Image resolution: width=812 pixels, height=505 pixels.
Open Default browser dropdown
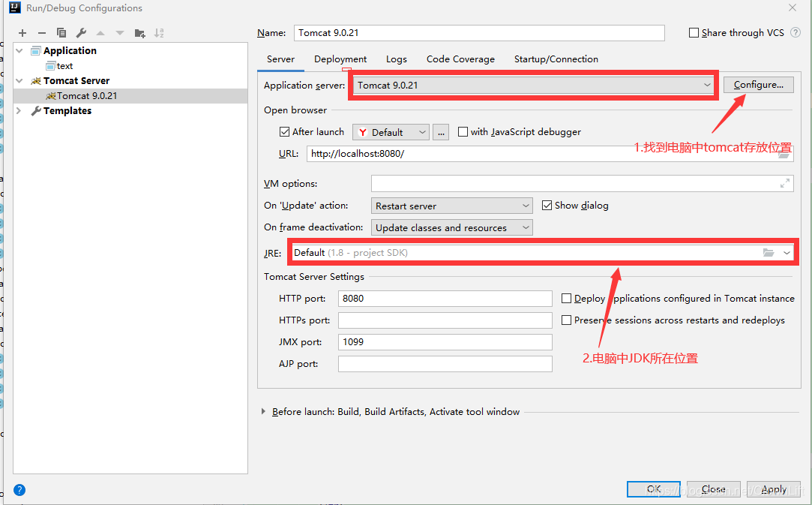(x=391, y=132)
